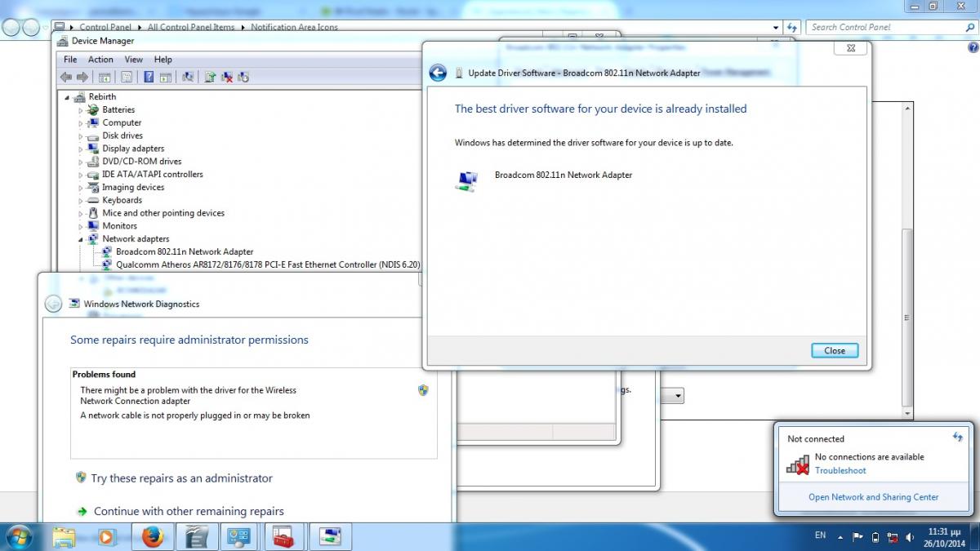Open Windows Explorer from the taskbar
Image resolution: width=980 pixels, height=551 pixels.
point(64,536)
